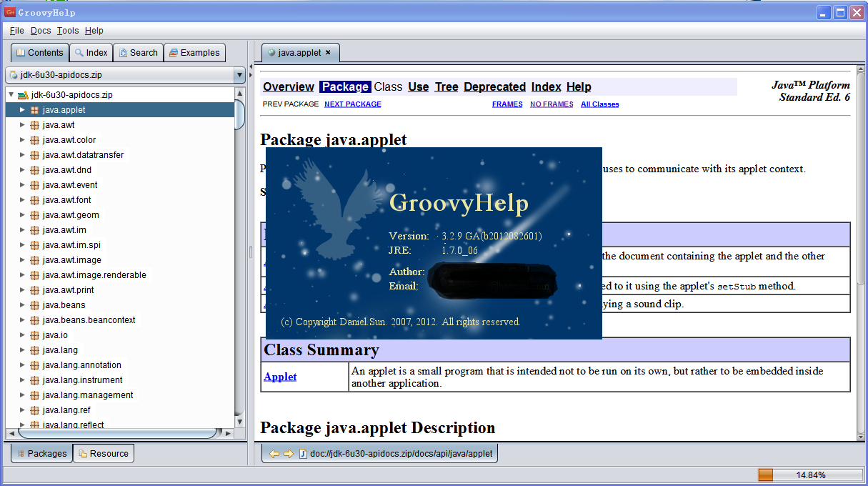Expand the java.lang.ref node
Viewport: 868px width, 486px height.
click(22, 410)
